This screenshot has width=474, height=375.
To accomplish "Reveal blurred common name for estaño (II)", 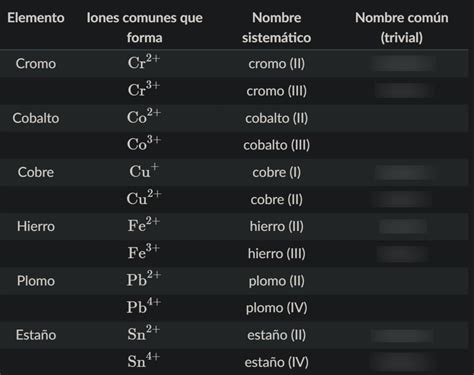I will tap(402, 335).
